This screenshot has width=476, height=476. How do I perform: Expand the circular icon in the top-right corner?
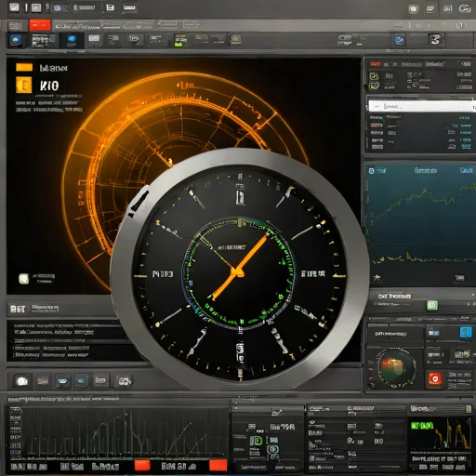tap(413, 9)
